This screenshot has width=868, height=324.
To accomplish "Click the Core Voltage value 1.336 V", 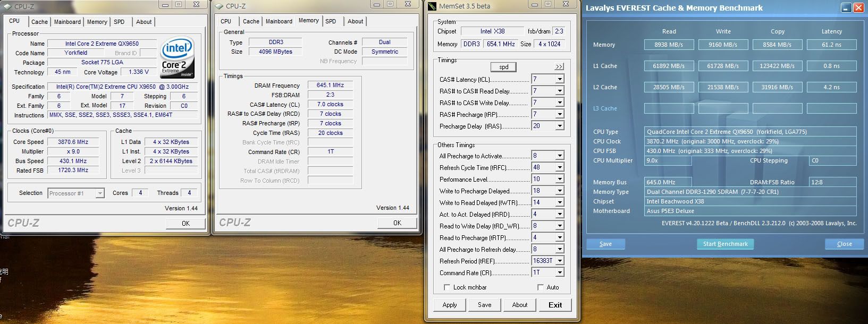I will (139, 72).
